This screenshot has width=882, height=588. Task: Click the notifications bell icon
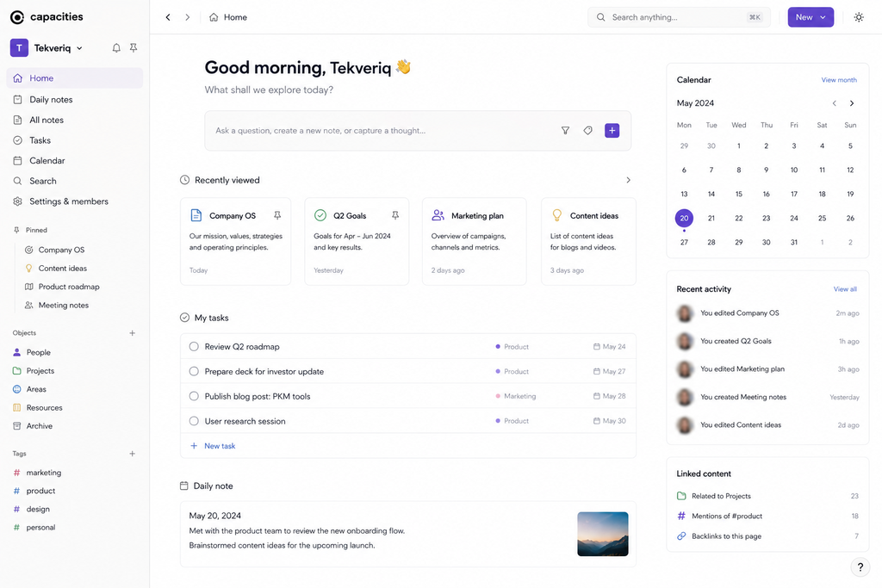pyautogui.click(x=116, y=48)
